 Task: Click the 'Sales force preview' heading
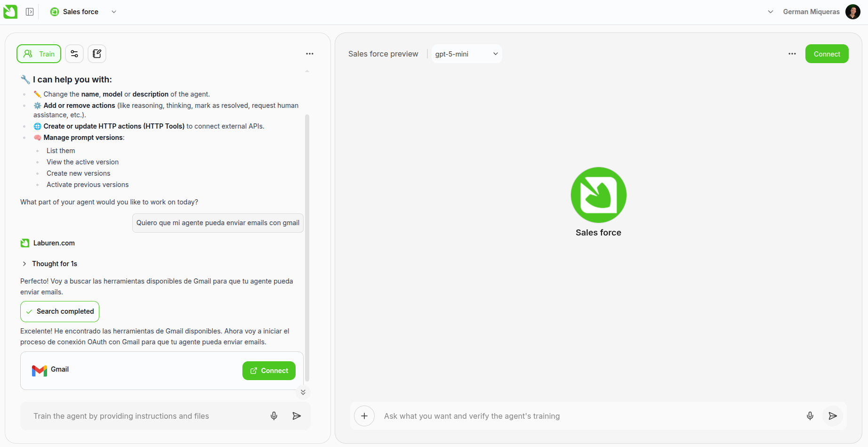(x=383, y=54)
